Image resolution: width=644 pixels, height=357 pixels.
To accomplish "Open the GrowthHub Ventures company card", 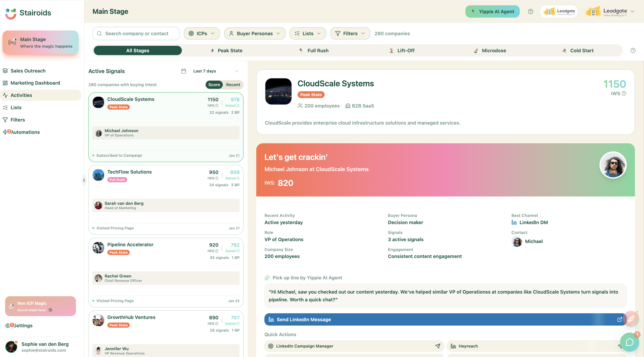I will pyautogui.click(x=166, y=334).
